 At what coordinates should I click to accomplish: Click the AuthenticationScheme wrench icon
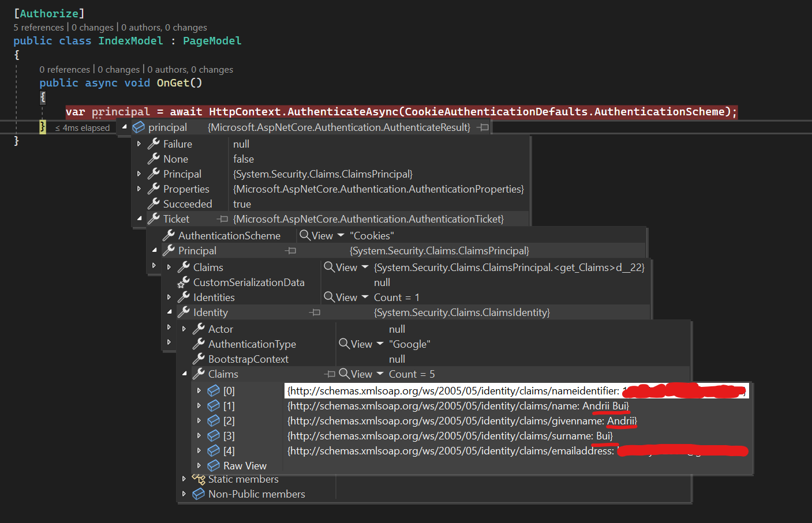click(x=169, y=235)
